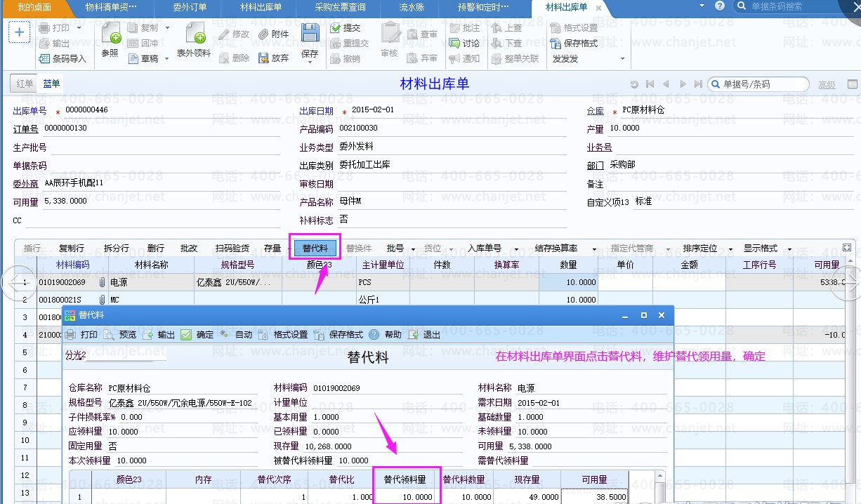
Task: Expand the 草稿 draft dropdown arrow
Action: pos(166,59)
